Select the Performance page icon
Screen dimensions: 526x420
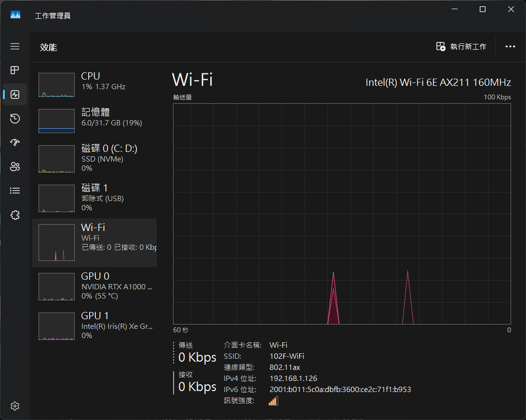tap(15, 94)
